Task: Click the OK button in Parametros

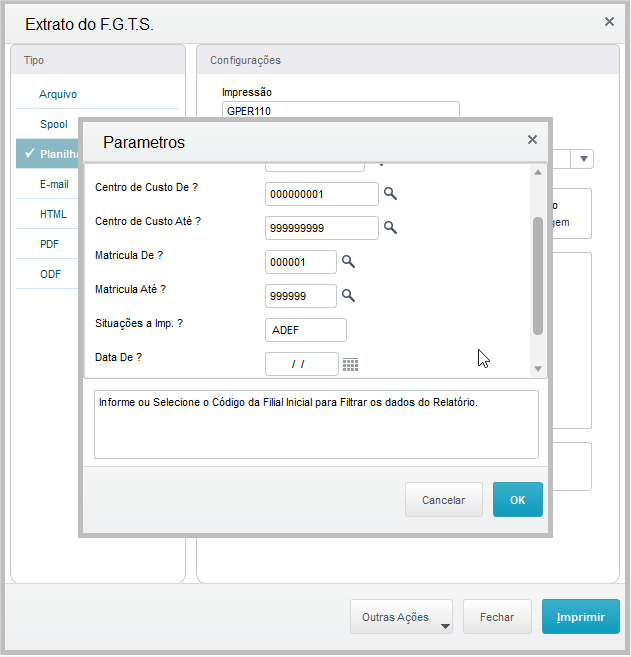Action: coord(517,499)
